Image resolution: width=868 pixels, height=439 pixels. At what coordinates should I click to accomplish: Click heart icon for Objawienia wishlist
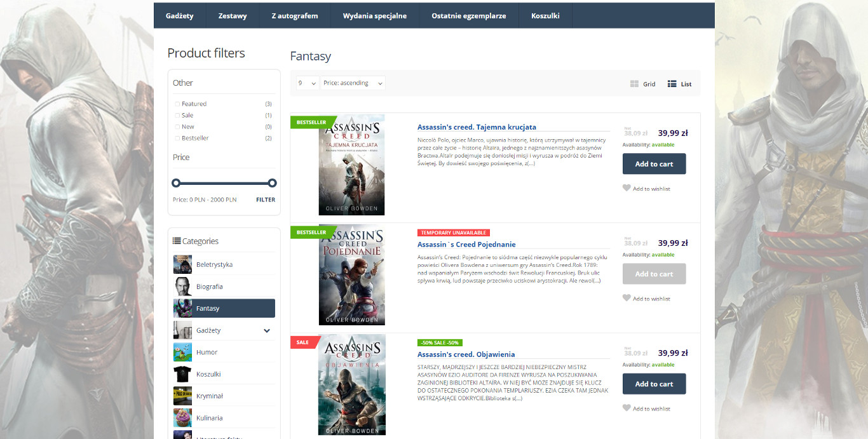pyautogui.click(x=627, y=408)
